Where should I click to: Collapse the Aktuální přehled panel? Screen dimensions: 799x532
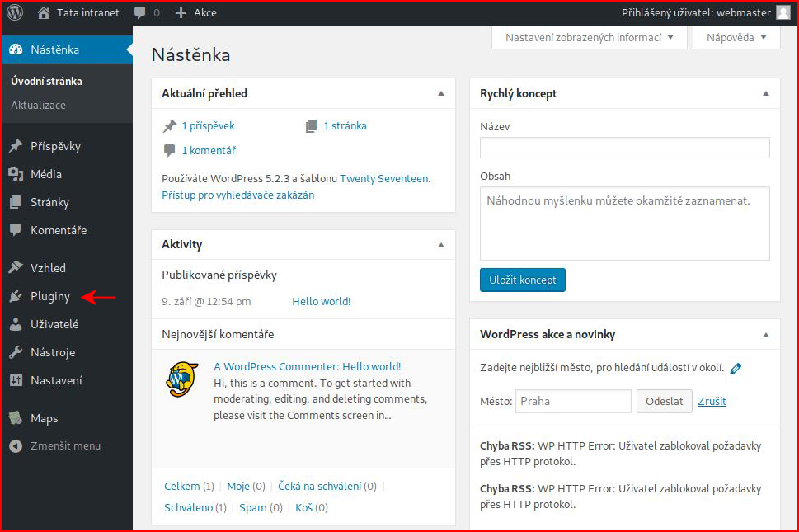click(441, 93)
